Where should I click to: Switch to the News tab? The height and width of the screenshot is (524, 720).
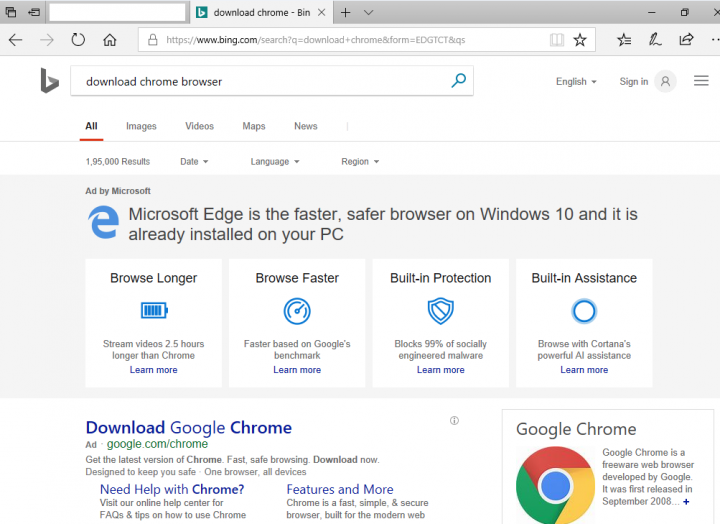coord(305,126)
